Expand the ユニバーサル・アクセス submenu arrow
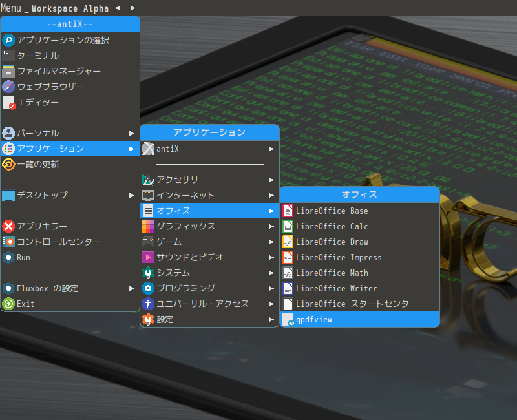517x420 pixels. pyautogui.click(x=271, y=304)
